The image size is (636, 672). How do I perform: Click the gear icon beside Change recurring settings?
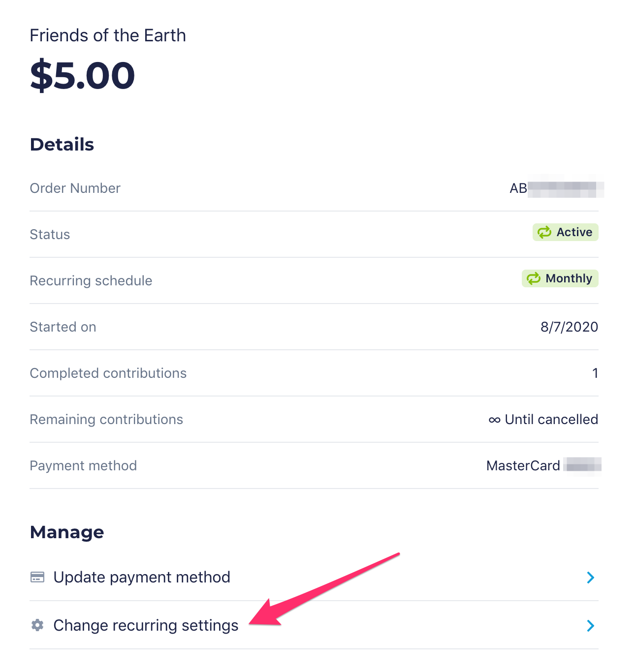(37, 625)
